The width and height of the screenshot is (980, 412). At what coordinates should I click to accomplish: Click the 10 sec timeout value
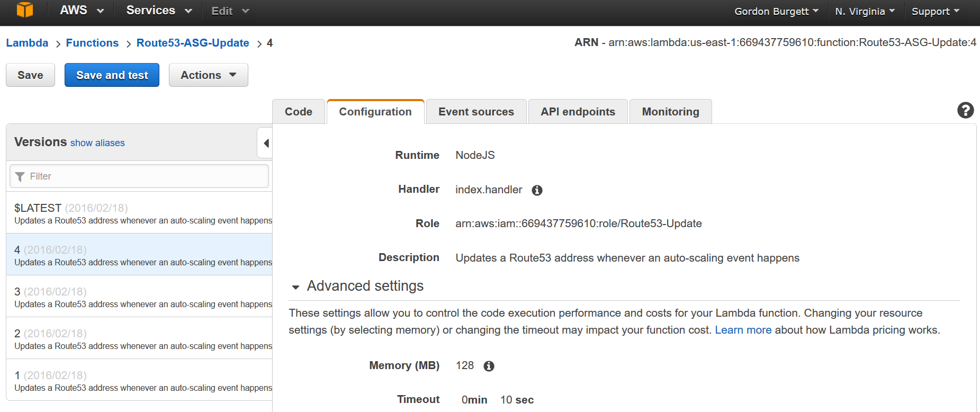pyautogui.click(x=517, y=400)
